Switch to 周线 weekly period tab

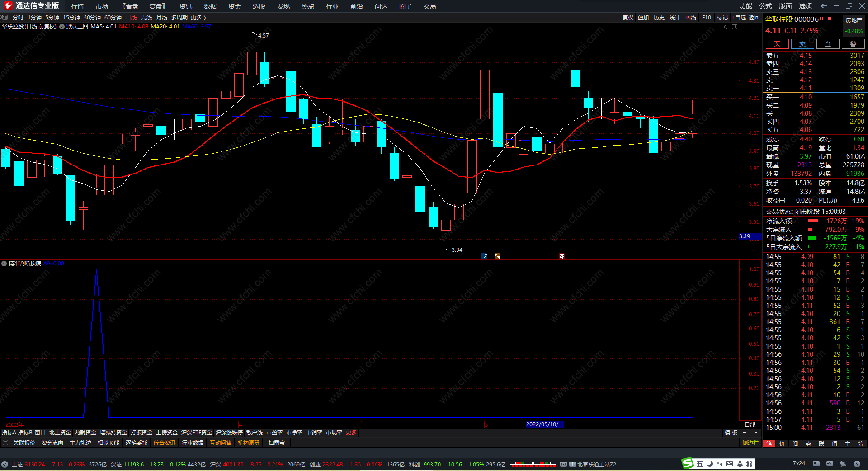(146, 18)
